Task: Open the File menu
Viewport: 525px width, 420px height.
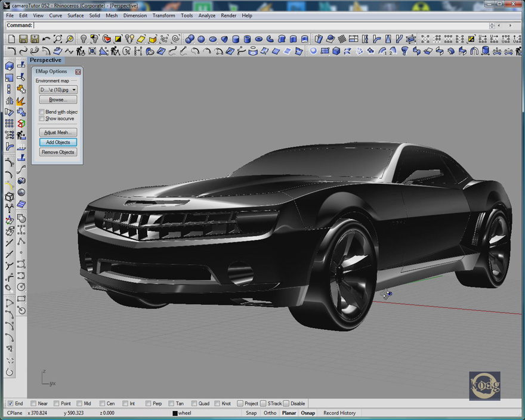Action: tap(10, 16)
